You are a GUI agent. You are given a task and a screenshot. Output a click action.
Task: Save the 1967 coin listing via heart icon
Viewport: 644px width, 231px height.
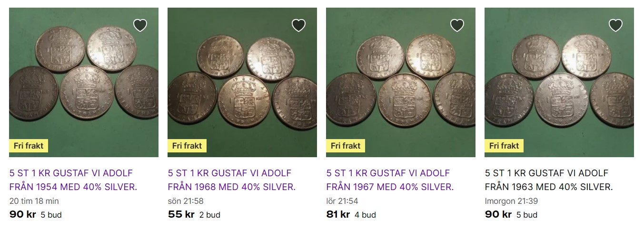[457, 25]
